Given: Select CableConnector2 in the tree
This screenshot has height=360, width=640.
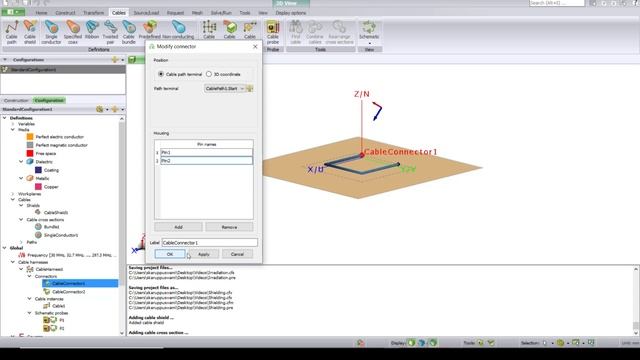Looking at the screenshot, I should [69, 292].
